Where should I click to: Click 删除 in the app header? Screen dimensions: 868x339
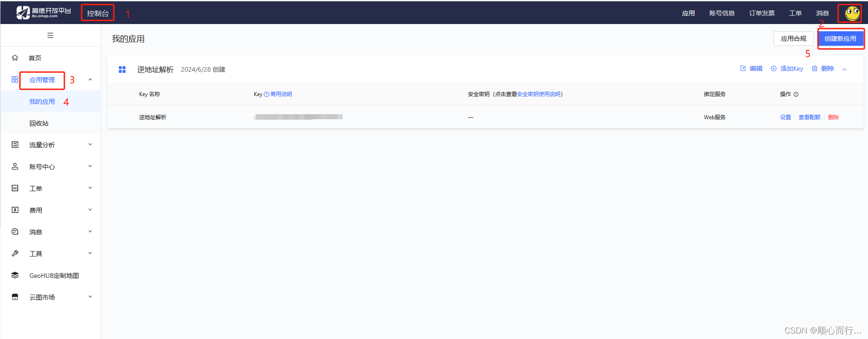pyautogui.click(x=827, y=68)
